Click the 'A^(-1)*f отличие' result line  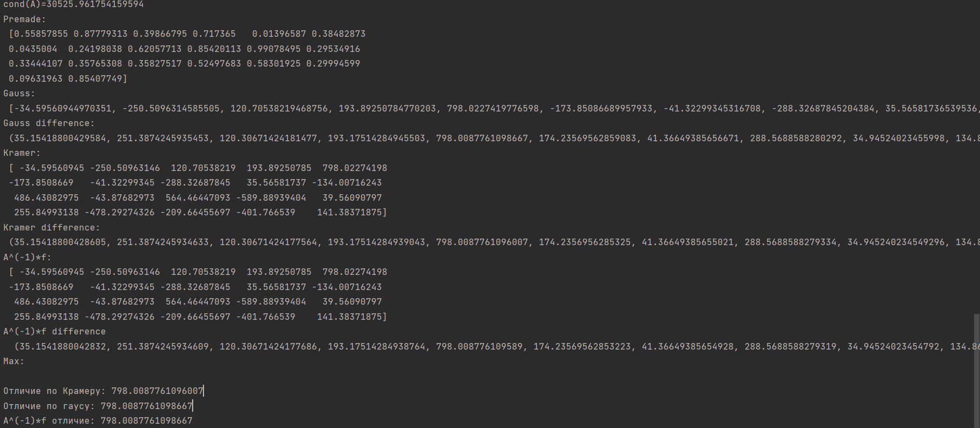(98, 421)
